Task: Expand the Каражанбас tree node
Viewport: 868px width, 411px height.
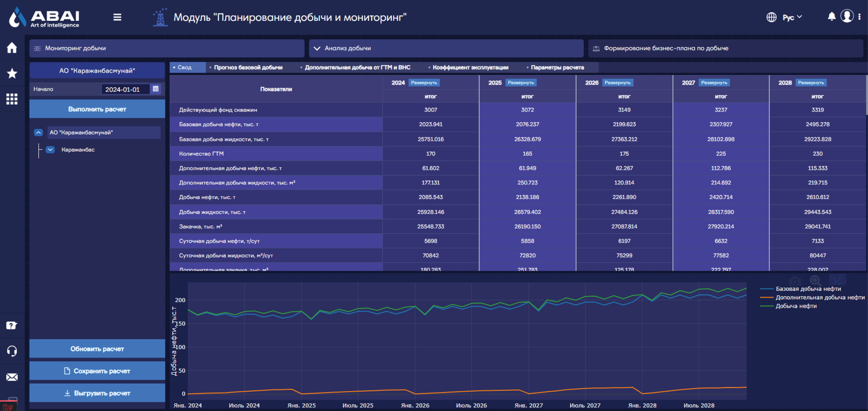Action: point(50,150)
